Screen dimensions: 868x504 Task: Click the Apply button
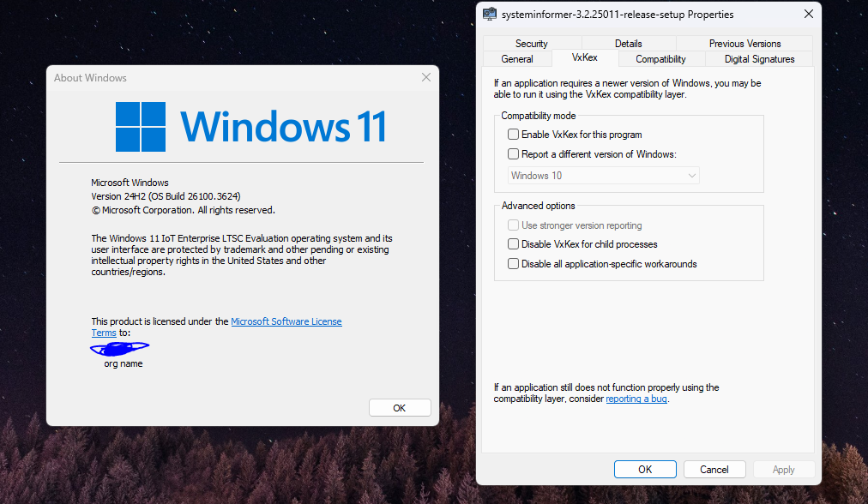[x=783, y=469]
